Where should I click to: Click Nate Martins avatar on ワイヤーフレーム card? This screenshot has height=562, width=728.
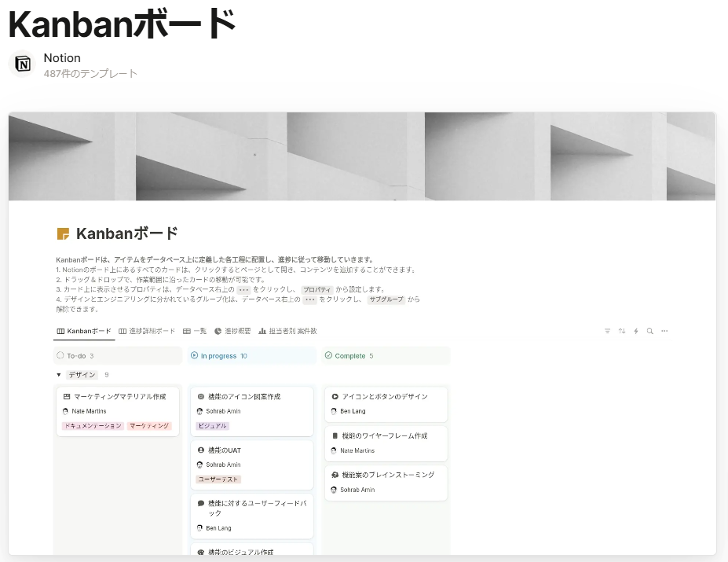click(334, 450)
